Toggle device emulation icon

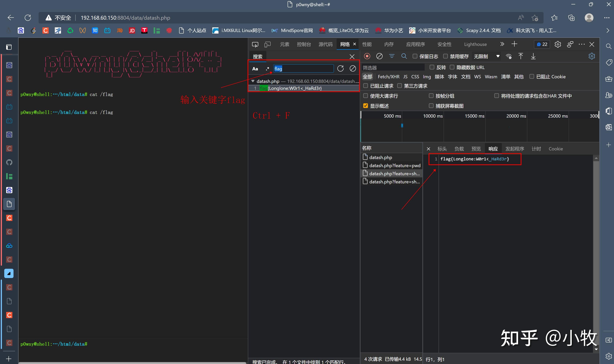267,44
